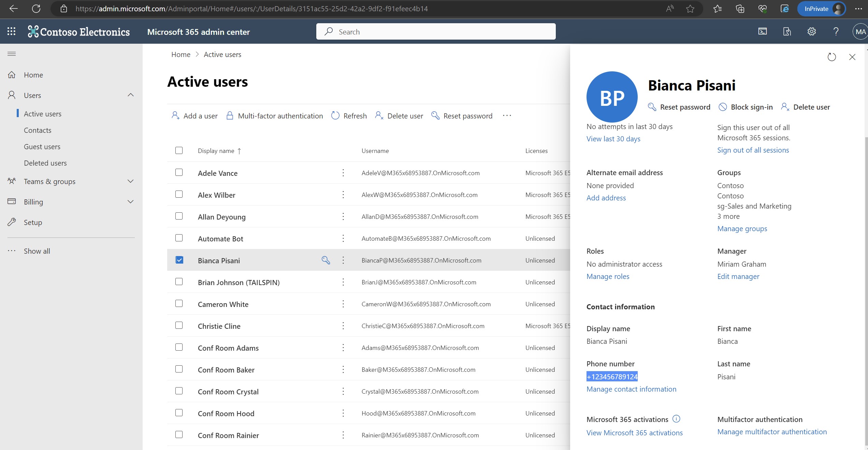868x450 pixels.
Task: Click the admin center Search box
Action: click(x=436, y=31)
